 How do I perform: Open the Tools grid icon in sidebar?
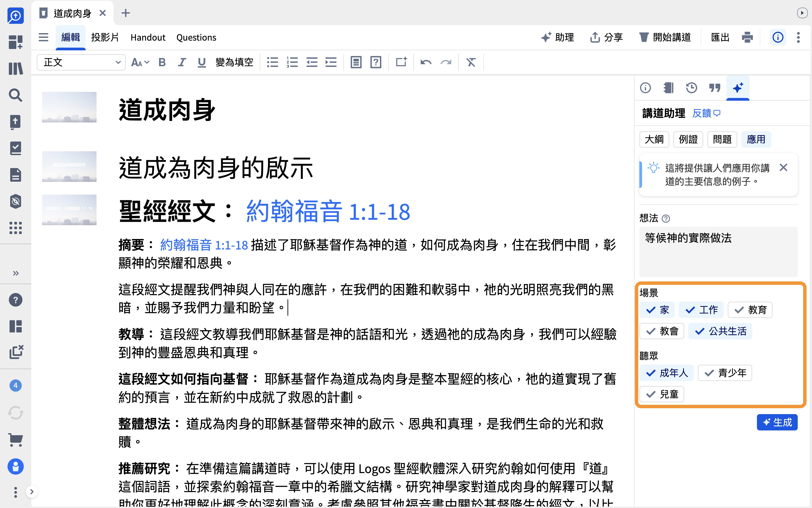[15, 228]
